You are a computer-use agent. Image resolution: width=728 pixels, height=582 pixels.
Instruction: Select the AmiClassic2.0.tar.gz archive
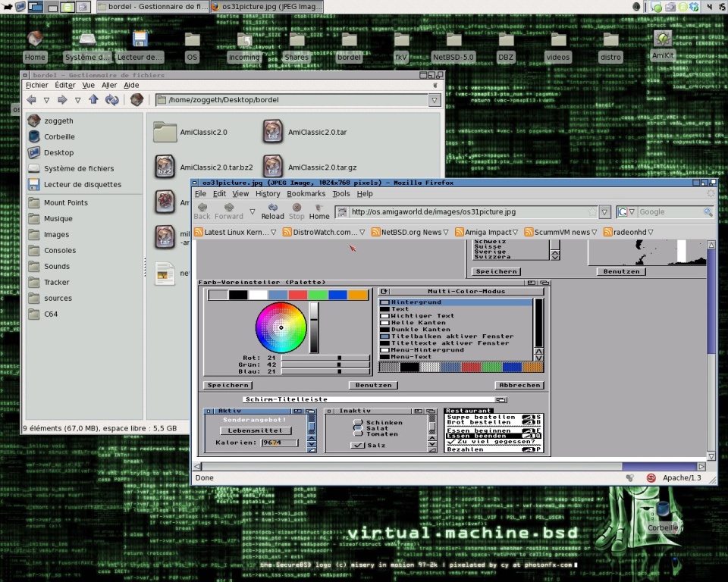(309, 167)
